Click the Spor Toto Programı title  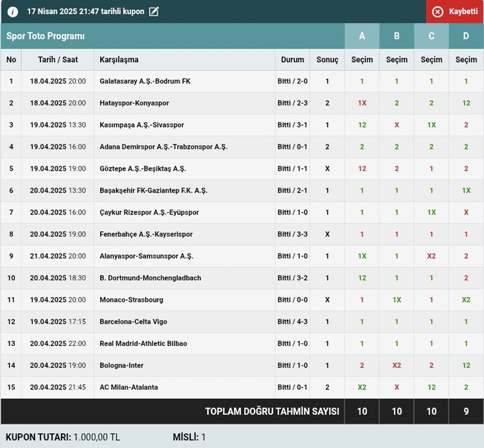[46, 36]
